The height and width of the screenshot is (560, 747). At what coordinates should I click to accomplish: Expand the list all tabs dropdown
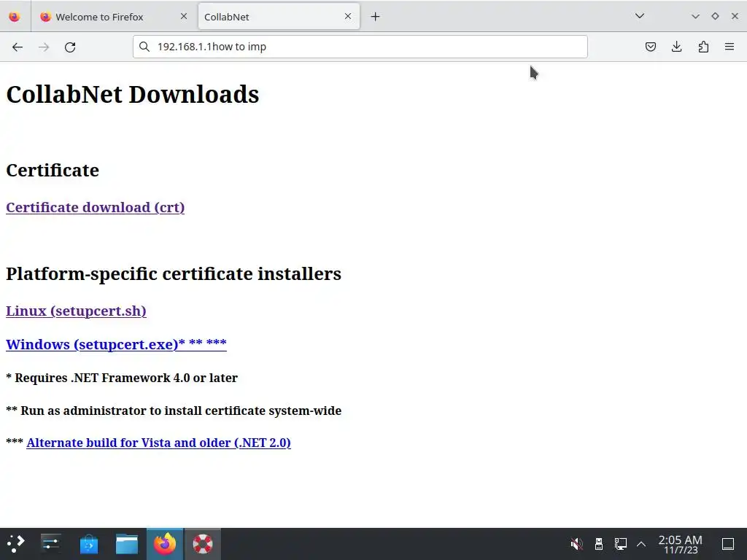pyautogui.click(x=640, y=16)
